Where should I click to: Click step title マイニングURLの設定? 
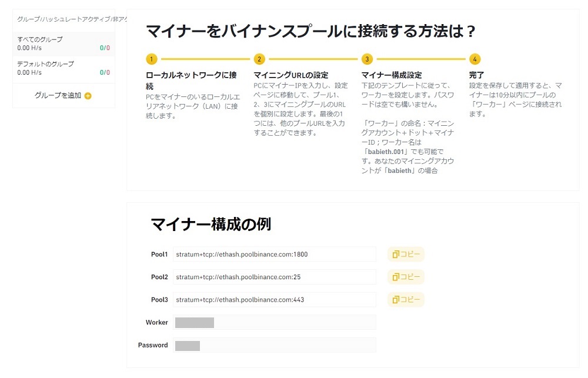(291, 75)
